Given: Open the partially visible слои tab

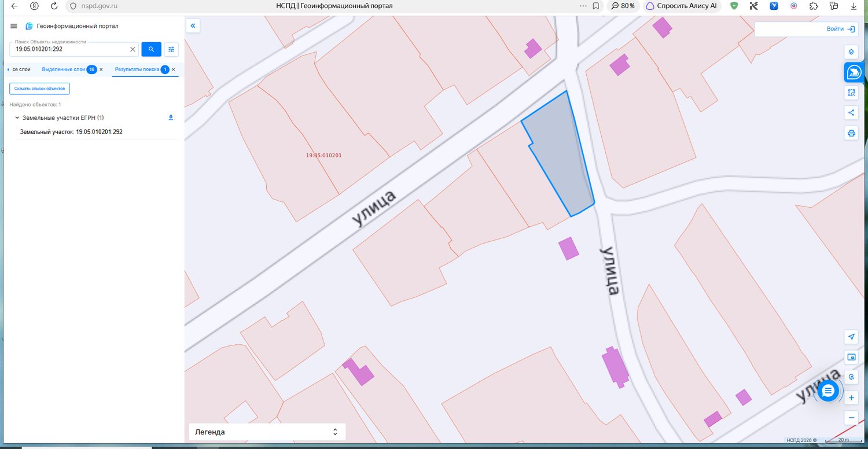Looking at the screenshot, I should click(x=21, y=69).
